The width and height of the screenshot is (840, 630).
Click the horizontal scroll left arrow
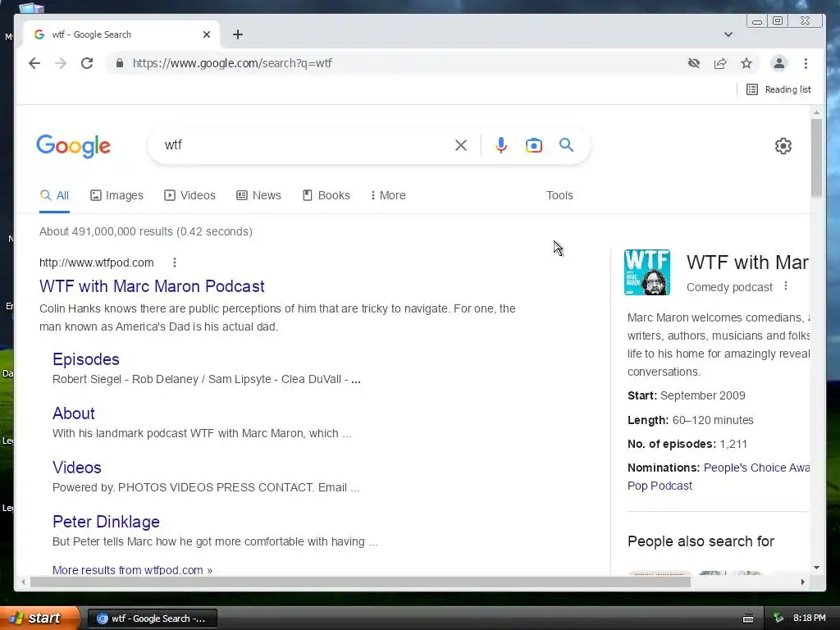(22, 582)
